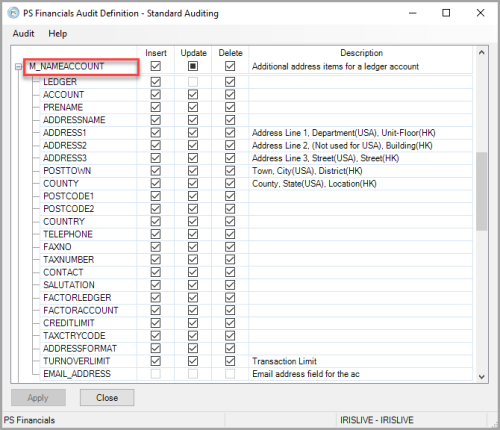
Task: Click the PS Financials app icon in title bar
Action: pos(13,13)
